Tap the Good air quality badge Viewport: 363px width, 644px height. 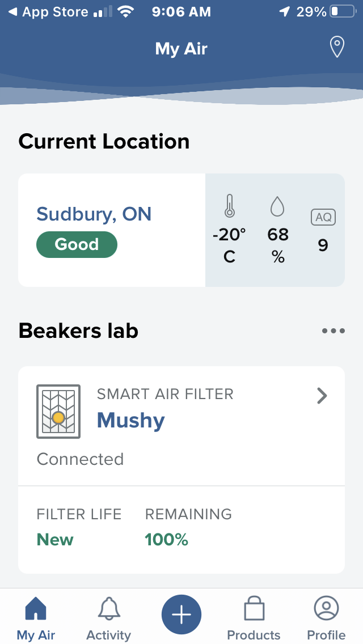pos(77,244)
